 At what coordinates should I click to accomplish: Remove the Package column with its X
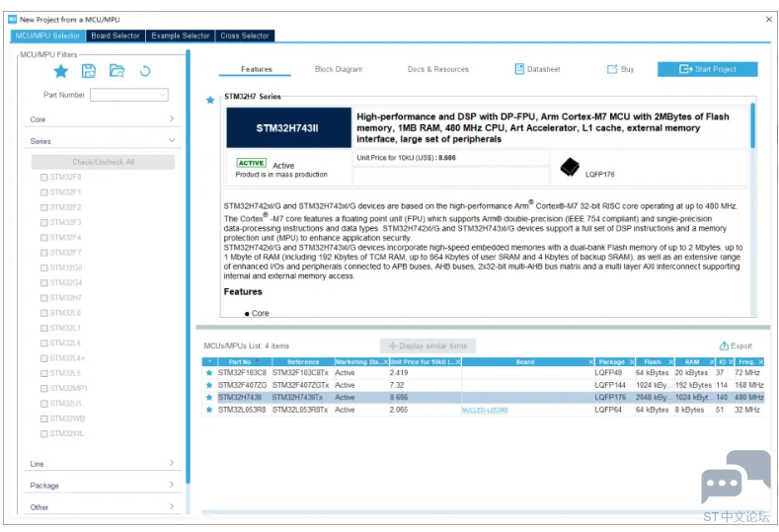click(x=632, y=362)
